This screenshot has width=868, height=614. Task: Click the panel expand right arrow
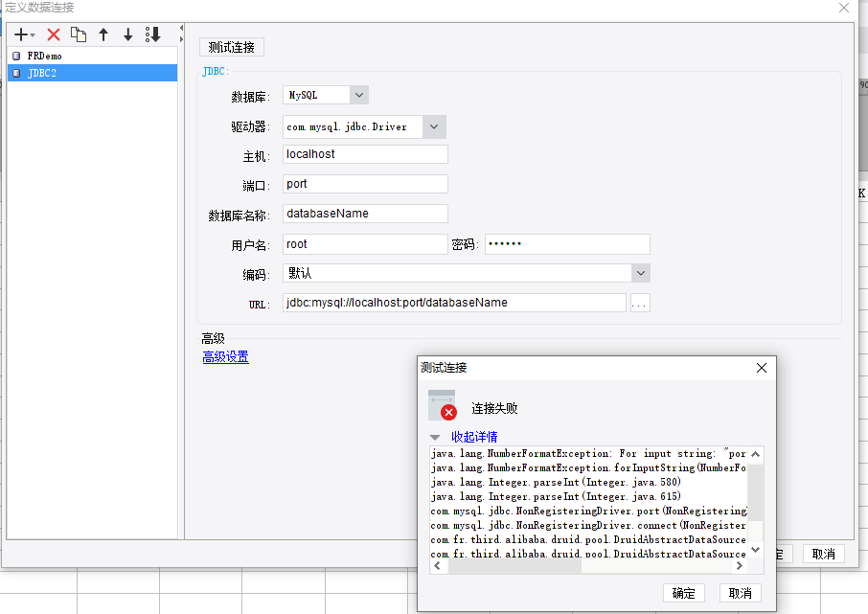(x=181, y=39)
